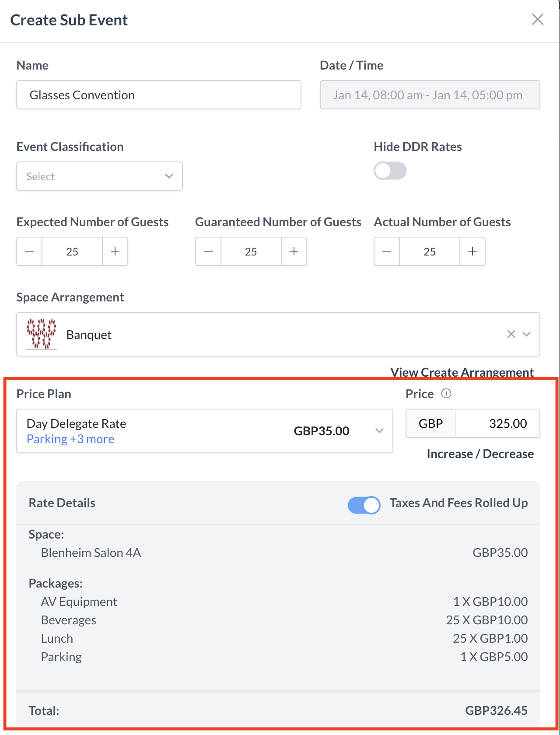Image resolution: width=560 pixels, height=735 pixels.
Task: Open the Event Classification dropdown
Action: (x=99, y=176)
